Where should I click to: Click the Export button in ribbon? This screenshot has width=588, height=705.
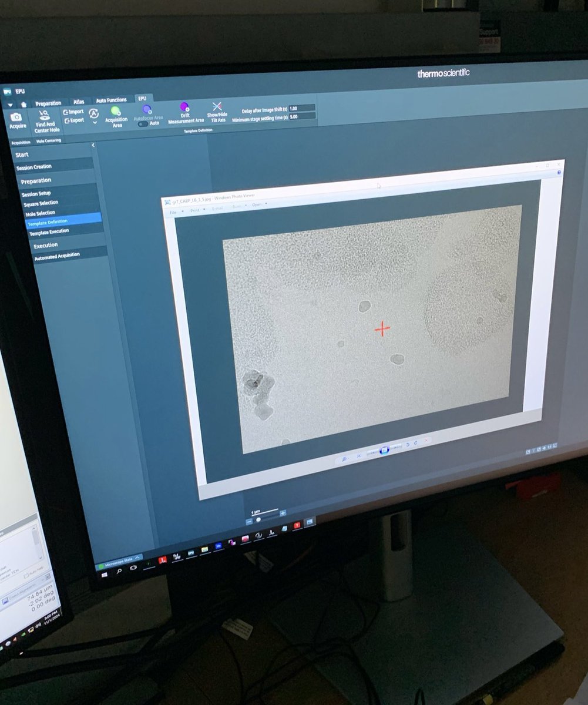point(73,120)
